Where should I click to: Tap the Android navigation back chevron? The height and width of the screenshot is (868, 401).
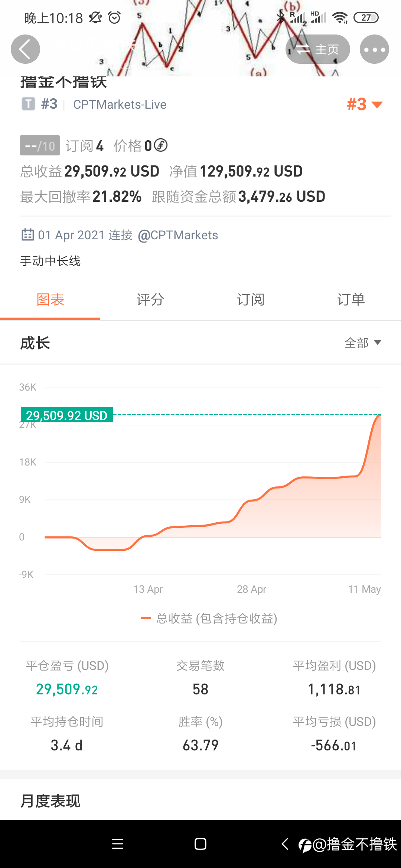[285, 844]
